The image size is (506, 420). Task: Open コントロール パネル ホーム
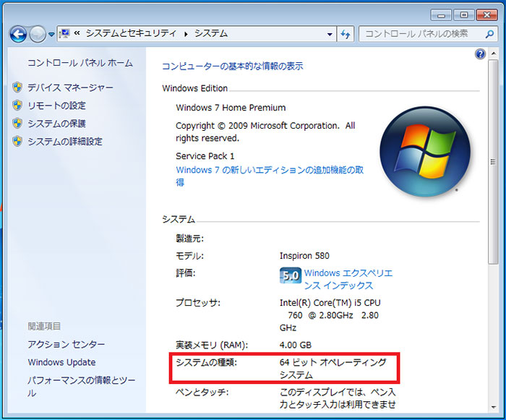80,63
